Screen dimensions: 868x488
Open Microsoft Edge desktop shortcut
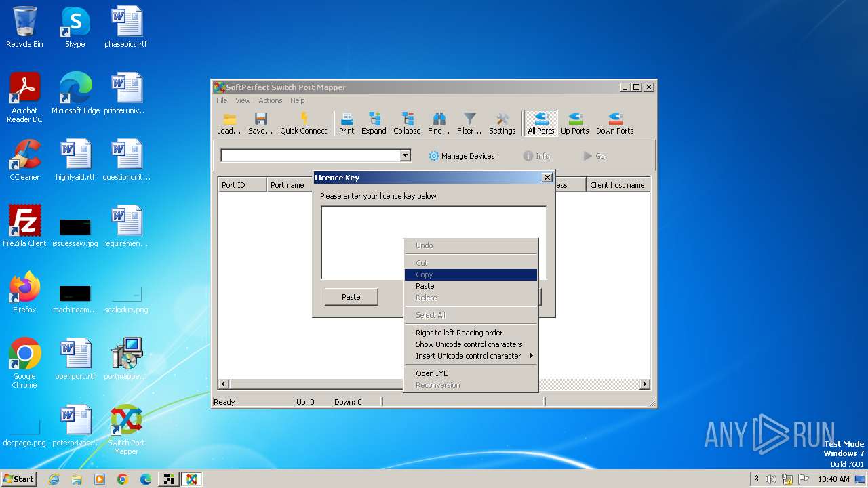(x=75, y=94)
